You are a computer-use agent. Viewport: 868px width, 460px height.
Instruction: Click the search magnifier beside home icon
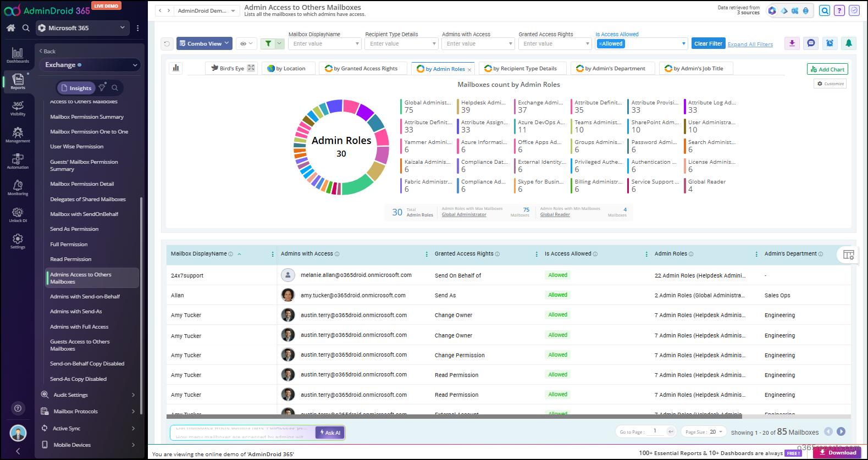(26, 27)
